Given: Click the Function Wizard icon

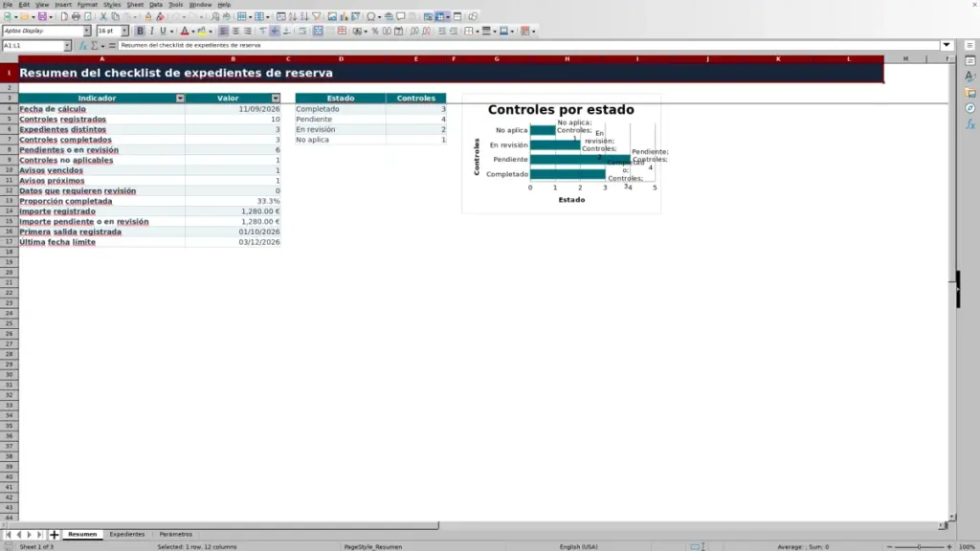Looking at the screenshot, I should point(82,46).
